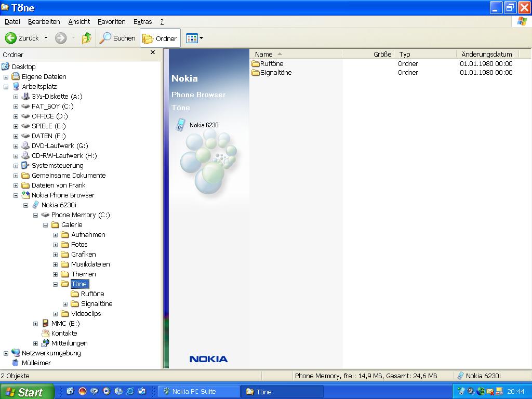
Task: Switch to Nokia PC Suite taskbar button
Action: click(198, 392)
